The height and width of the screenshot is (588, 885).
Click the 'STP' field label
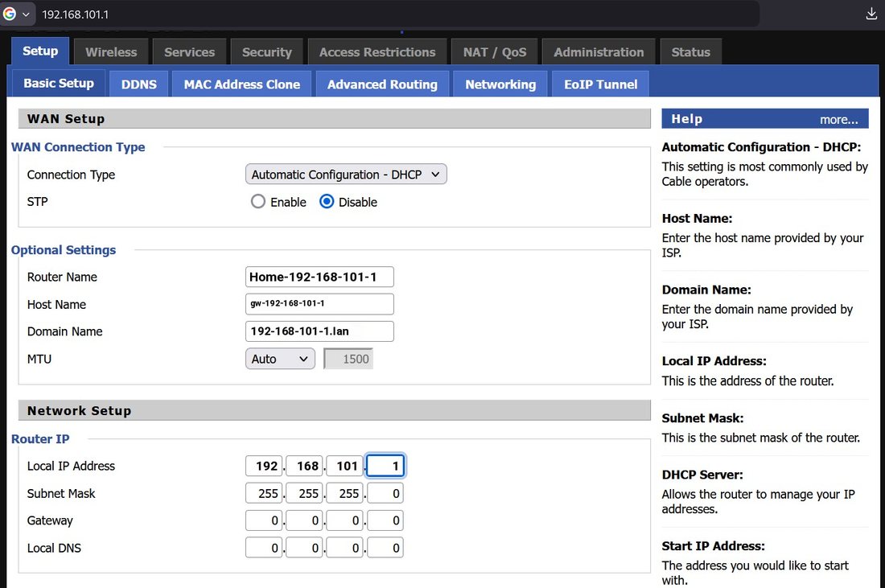click(37, 202)
